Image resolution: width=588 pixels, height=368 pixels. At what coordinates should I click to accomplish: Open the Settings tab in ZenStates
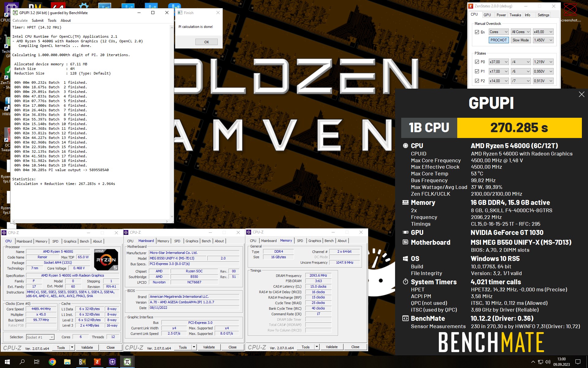543,15
